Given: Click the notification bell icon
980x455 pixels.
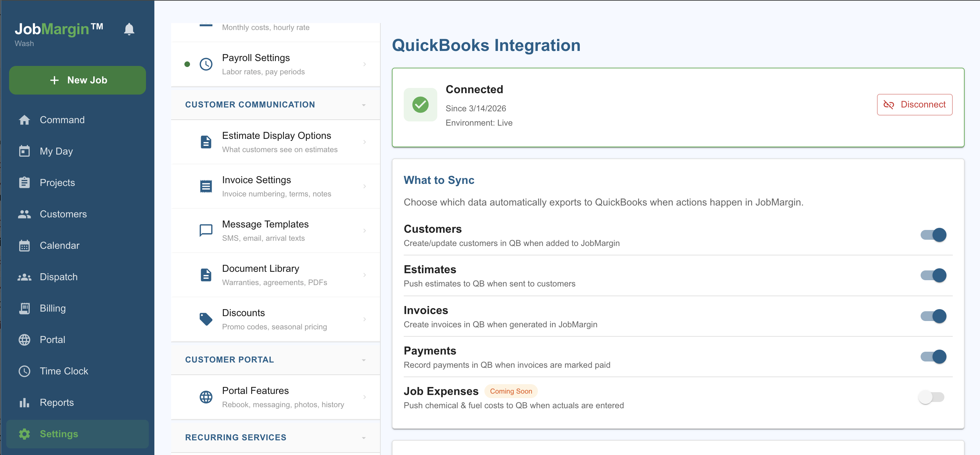Looking at the screenshot, I should (x=129, y=29).
